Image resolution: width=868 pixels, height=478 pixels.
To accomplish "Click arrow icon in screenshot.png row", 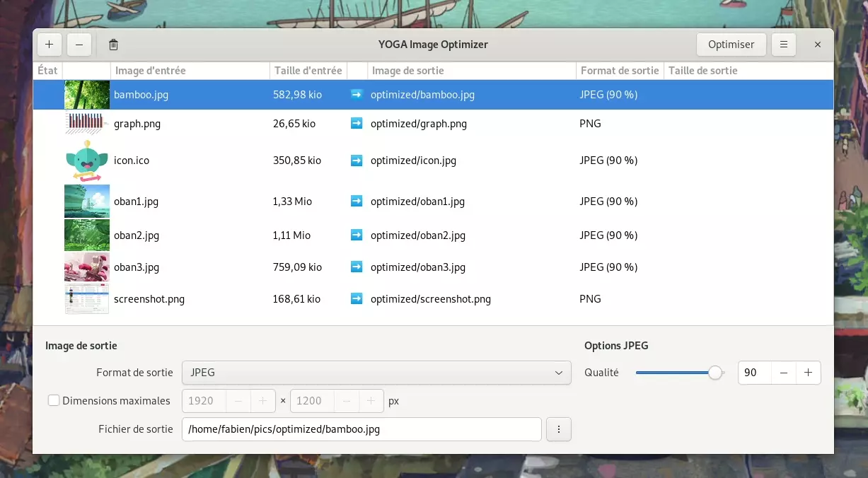I will tap(357, 299).
